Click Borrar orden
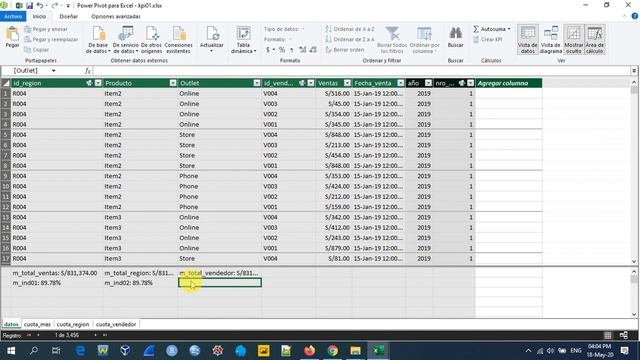The height and width of the screenshot is (360, 640). point(345,50)
